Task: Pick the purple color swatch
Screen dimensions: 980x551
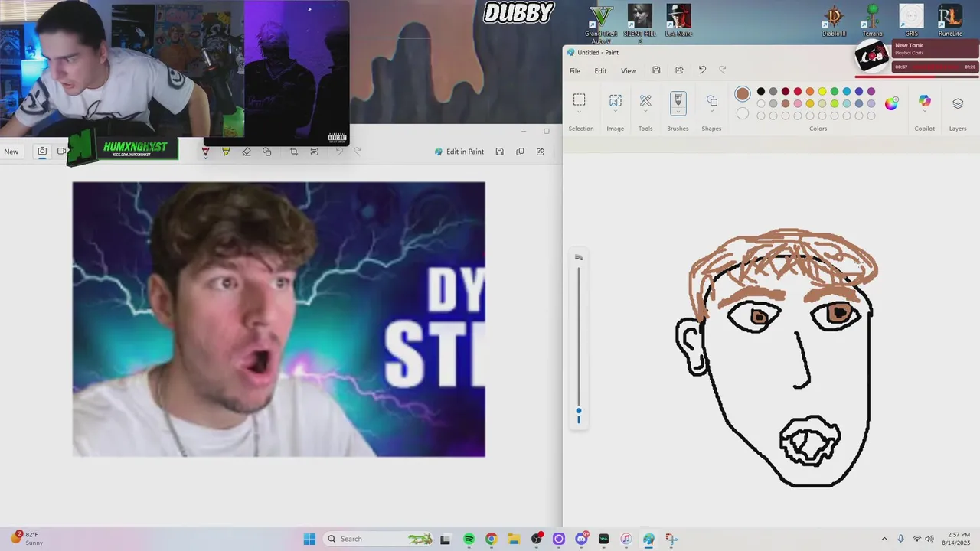Action: (x=871, y=92)
